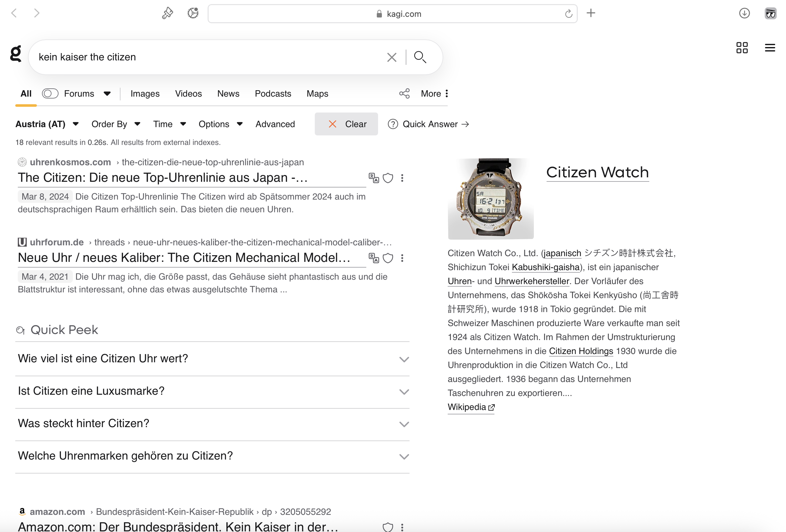This screenshot has width=786, height=532.
Task: Click the Citizen Watch thumbnail image
Action: (490, 198)
